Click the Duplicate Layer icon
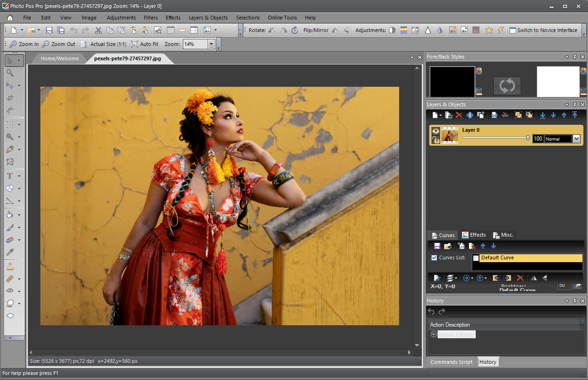Image resolution: width=588 pixels, height=380 pixels. pyautogui.click(x=449, y=115)
